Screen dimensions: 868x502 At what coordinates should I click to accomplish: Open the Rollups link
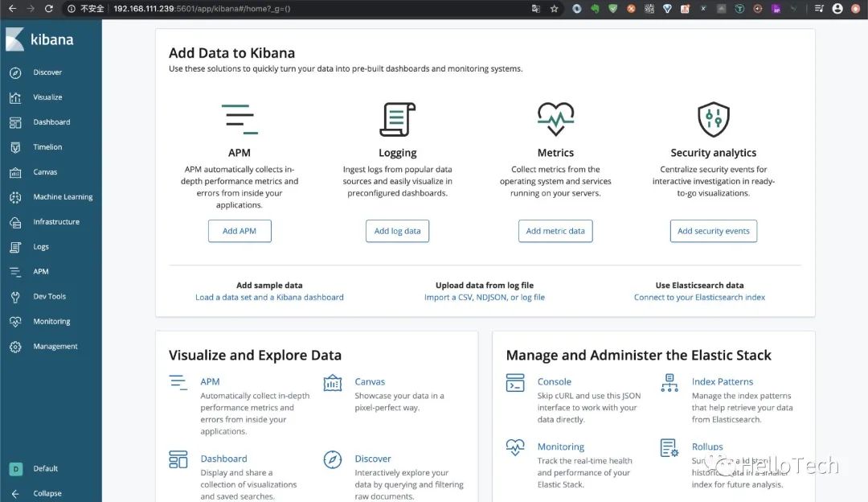(x=707, y=446)
